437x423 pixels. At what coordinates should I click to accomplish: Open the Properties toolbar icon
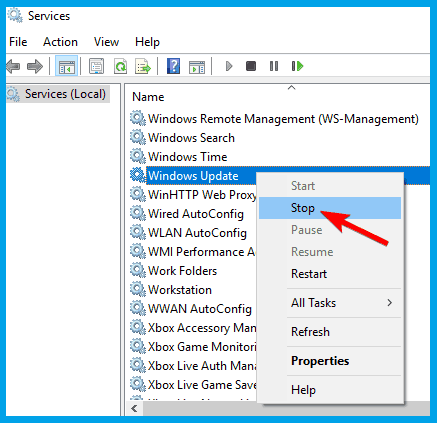point(97,66)
